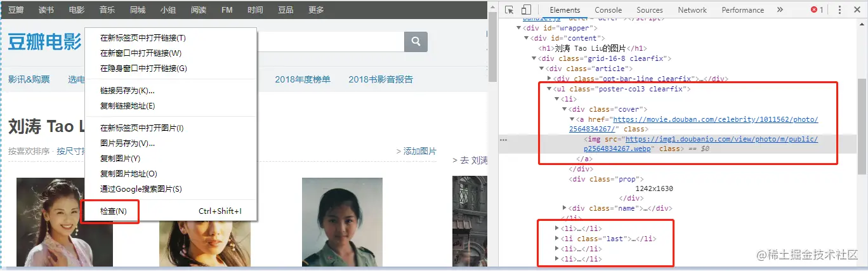Select 通过Google搜索图片(S) menu item
The image size is (868, 271).
pyautogui.click(x=171, y=189)
